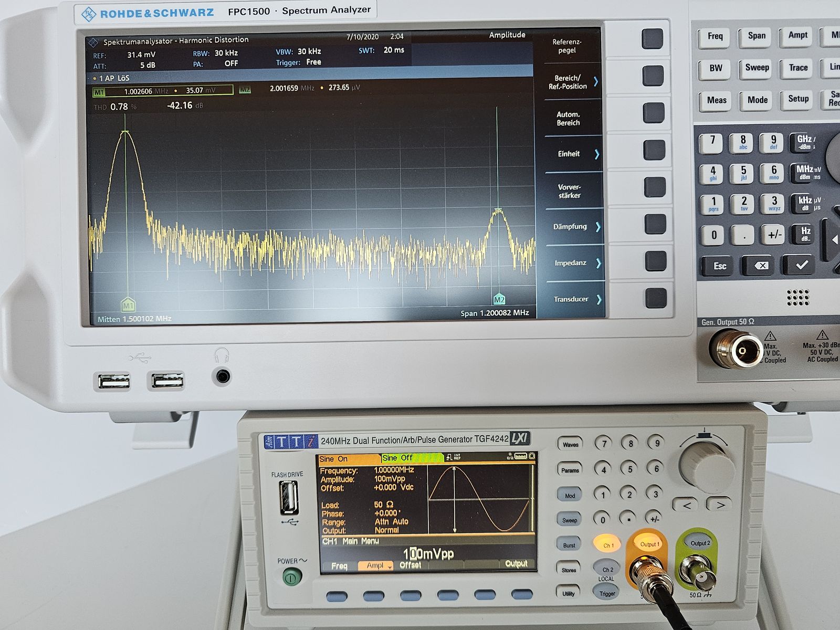This screenshot has width=840, height=630.
Task: Toggle the generator's Output 1 button
Action: [649, 543]
